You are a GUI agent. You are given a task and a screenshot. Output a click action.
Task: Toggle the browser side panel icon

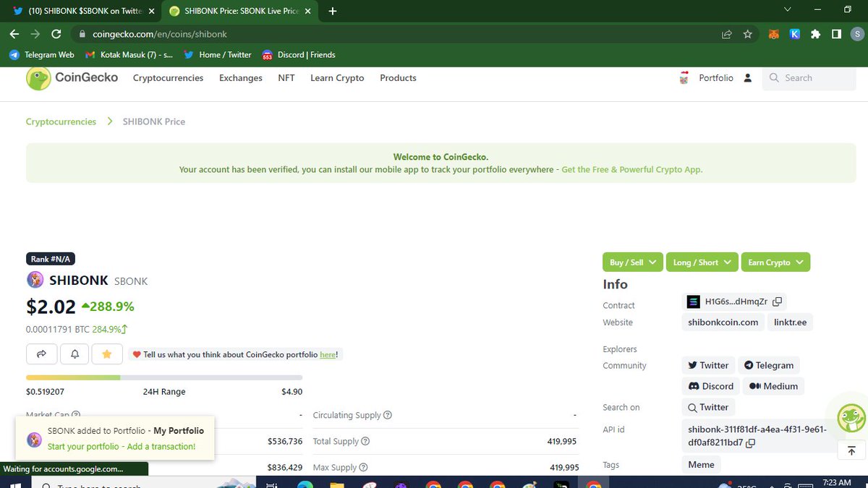[836, 34]
